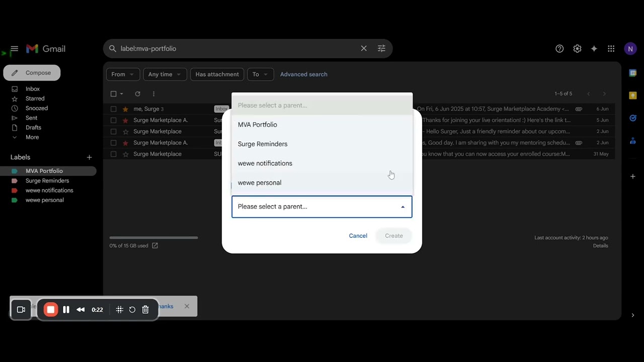
Task: Choose Surge Reminders as parent label
Action: click(322, 144)
